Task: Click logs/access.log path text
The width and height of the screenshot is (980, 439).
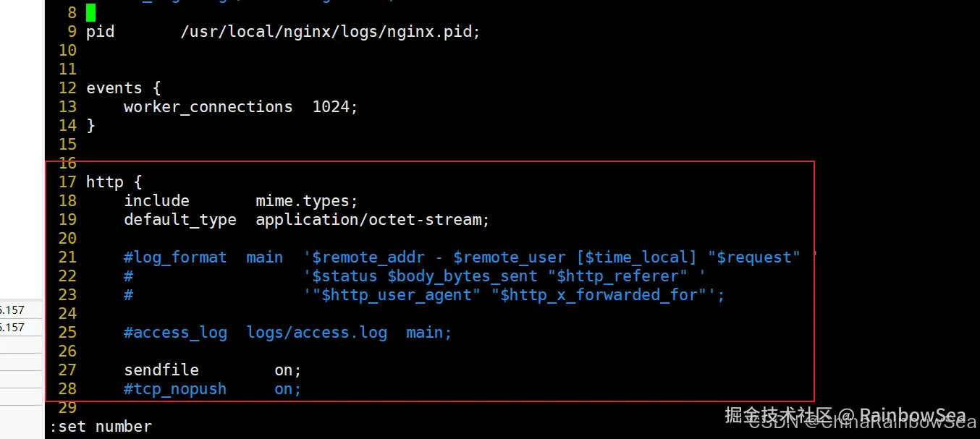Action: tap(316, 333)
